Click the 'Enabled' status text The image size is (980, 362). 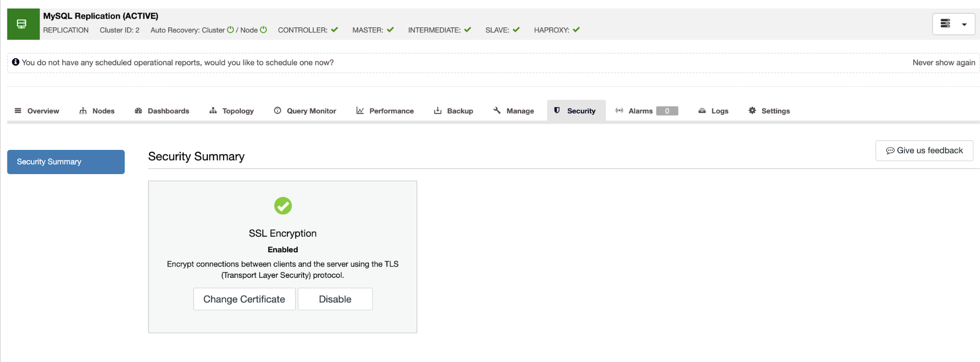(283, 250)
